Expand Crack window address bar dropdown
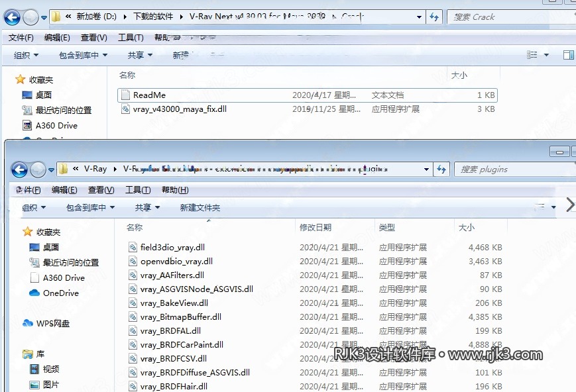This screenshot has height=392, width=576. pos(419,17)
